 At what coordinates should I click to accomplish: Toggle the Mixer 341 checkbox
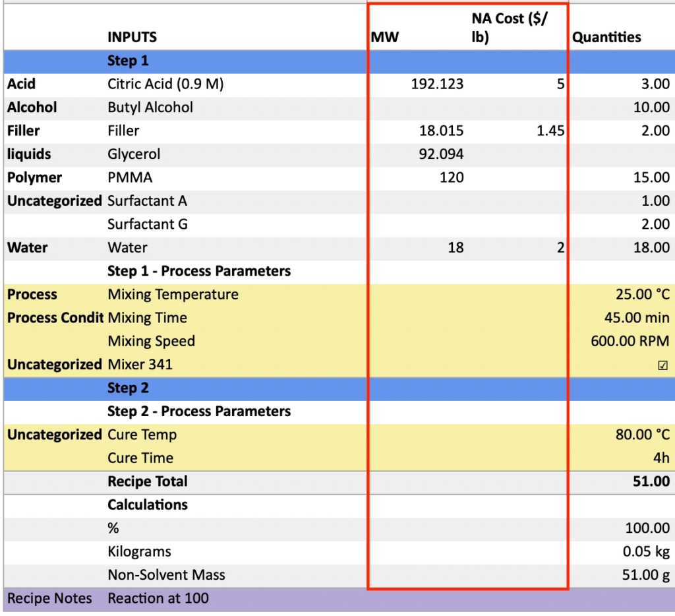coord(662,365)
